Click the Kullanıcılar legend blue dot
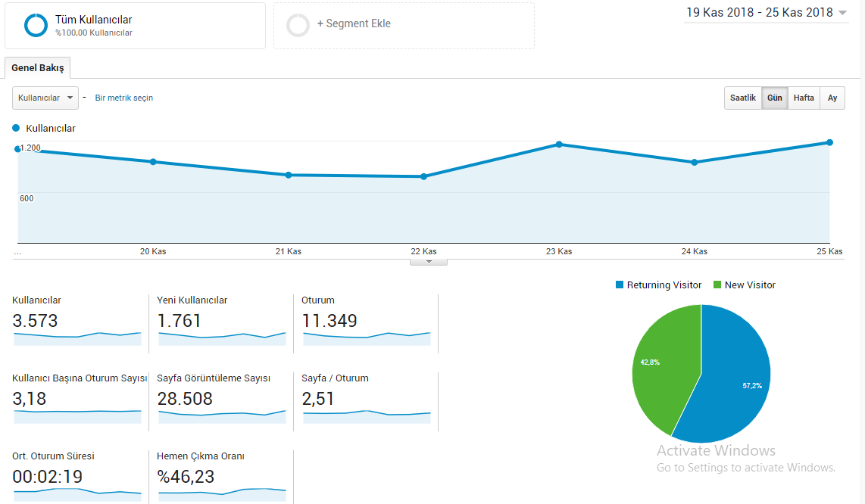The height and width of the screenshot is (504, 865). pos(16,128)
